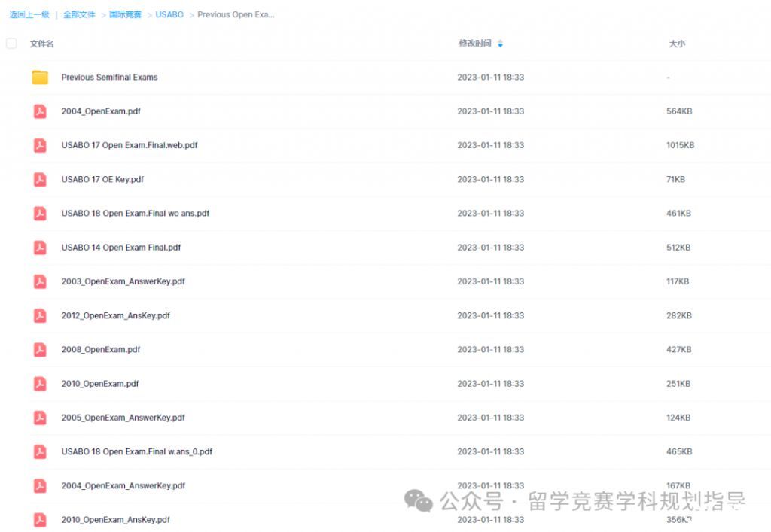The image size is (771, 532).
Task: Open file name USABO 14 Open Exam Final.pdf
Action: (x=121, y=248)
